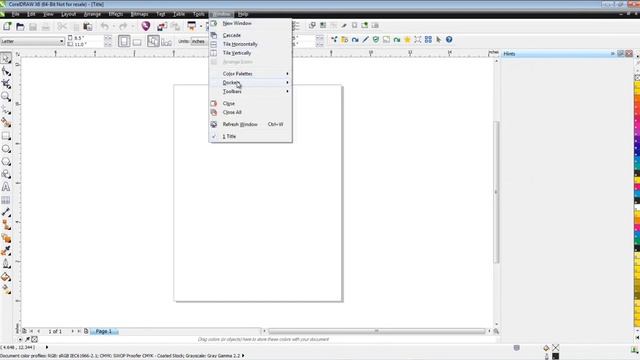Select the Color Eyedropper tool

[6, 251]
